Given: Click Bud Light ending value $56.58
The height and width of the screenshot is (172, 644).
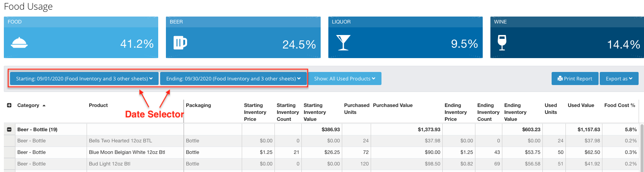Looking at the screenshot, I should point(533,164).
